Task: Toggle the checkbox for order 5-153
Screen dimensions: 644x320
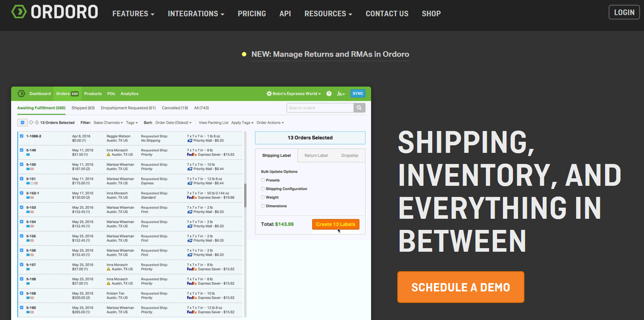Action: coord(21,207)
